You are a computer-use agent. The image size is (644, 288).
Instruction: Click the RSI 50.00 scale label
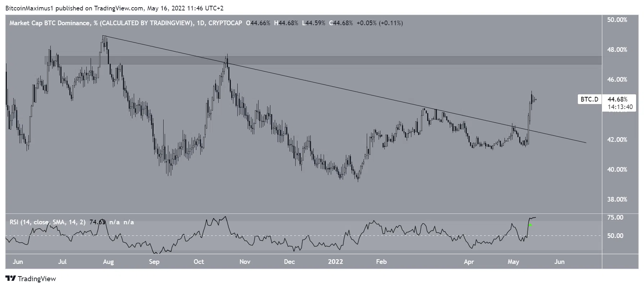[x=615, y=236]
